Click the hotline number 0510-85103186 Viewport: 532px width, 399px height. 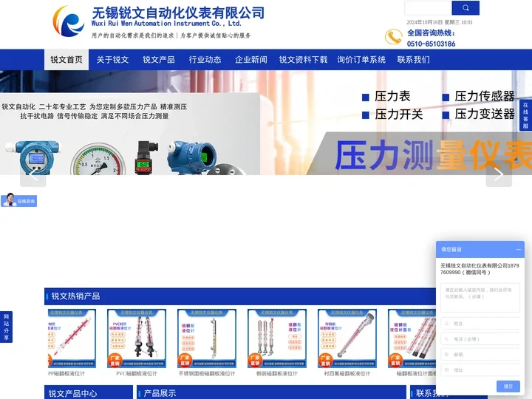point(431,44)
